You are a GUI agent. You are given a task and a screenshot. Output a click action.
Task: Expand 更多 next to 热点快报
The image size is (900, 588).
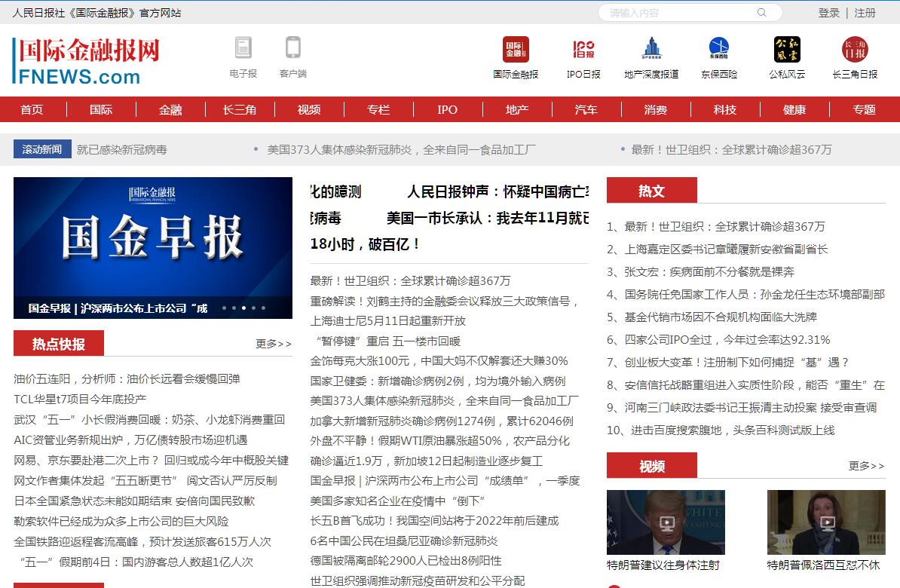273,344
